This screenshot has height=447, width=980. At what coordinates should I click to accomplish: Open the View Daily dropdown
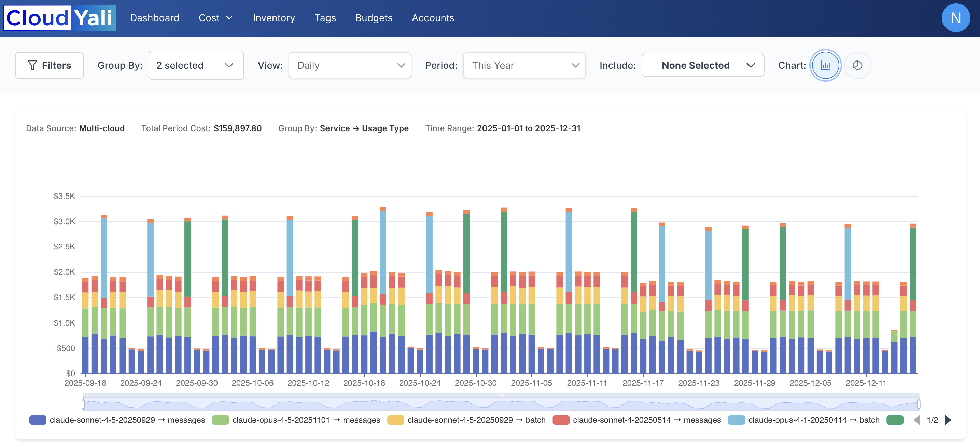(350, 65)
